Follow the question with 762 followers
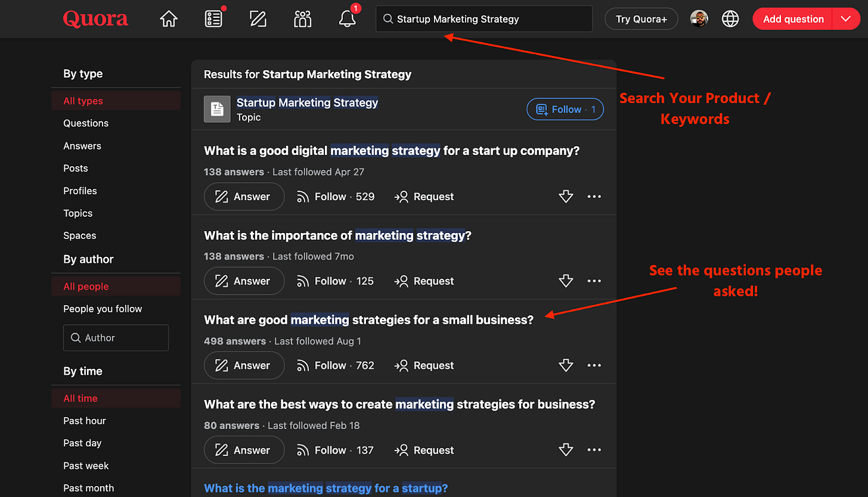 click(x=336, y=366)
